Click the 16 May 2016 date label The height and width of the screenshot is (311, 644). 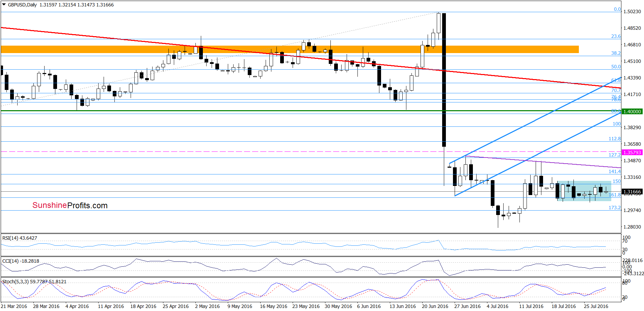coord(273,306)
